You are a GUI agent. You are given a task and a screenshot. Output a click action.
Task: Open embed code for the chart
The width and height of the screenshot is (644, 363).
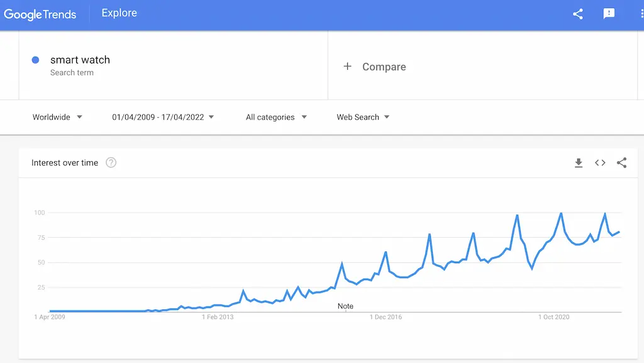(x=600, y=163)
